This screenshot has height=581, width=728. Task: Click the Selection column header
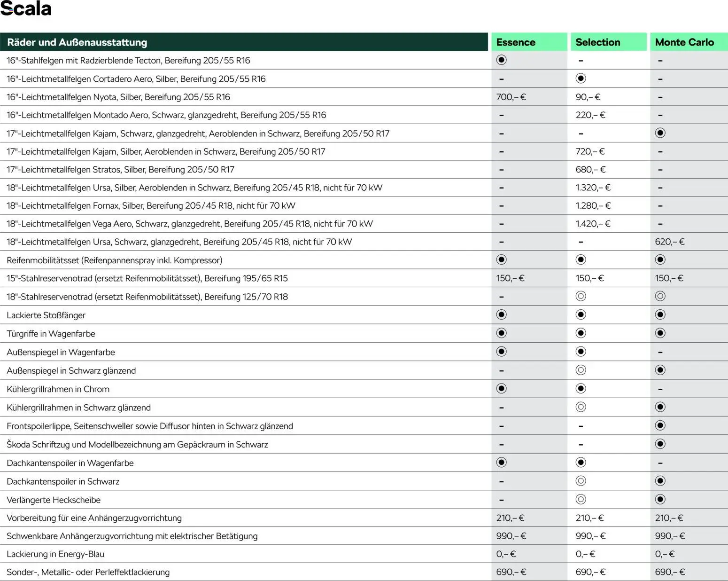point(597,42)
